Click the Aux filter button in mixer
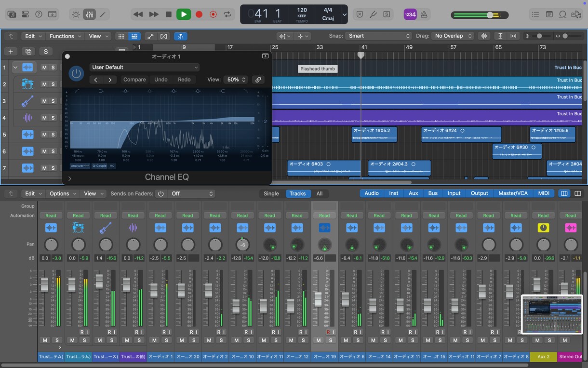The height and width of the screenshot is (368, 588). (414, 193)
